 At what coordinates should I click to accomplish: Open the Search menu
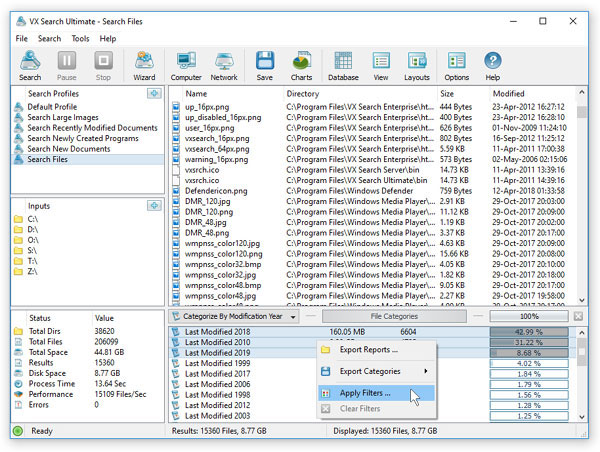[x=49, y=39]
